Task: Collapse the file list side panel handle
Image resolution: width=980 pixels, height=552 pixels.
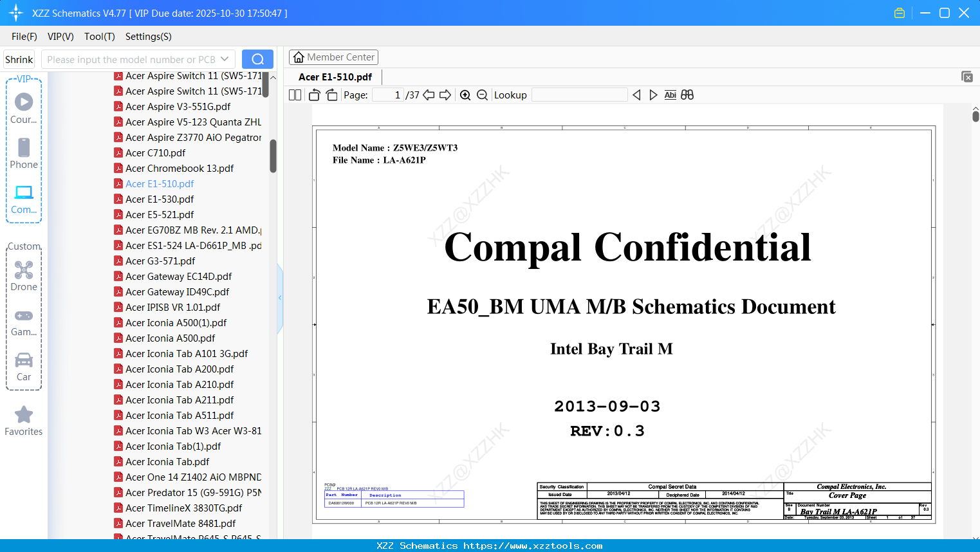Action: 280,298
